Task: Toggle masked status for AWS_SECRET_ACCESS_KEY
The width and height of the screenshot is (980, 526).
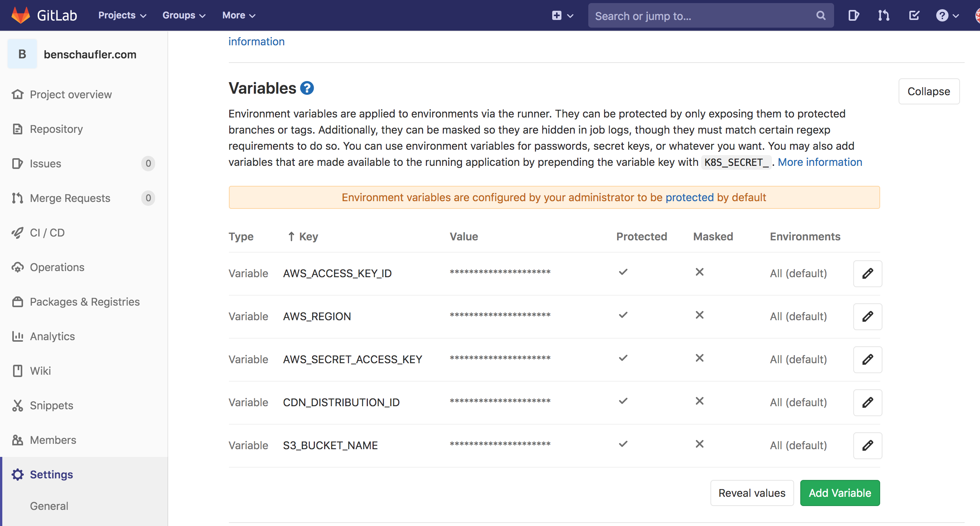Action: (699, 358)
